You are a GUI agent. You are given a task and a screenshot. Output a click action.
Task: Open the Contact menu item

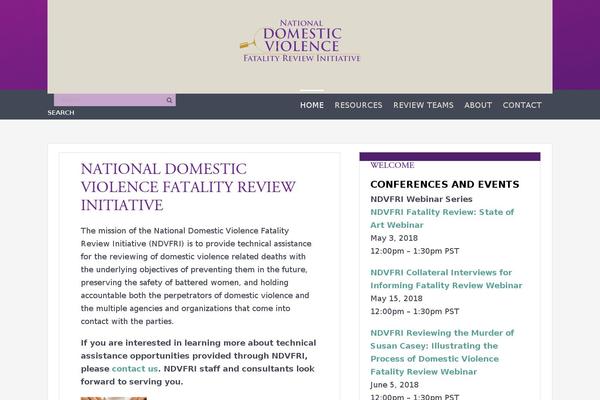(522, 105)
